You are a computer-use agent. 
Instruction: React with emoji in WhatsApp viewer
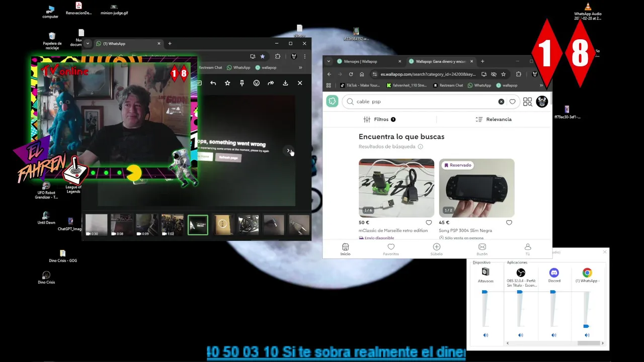click(257, 83)
